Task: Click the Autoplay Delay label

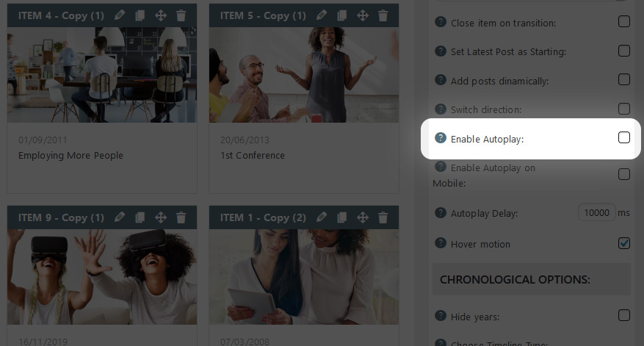Action: coord(484,214)
